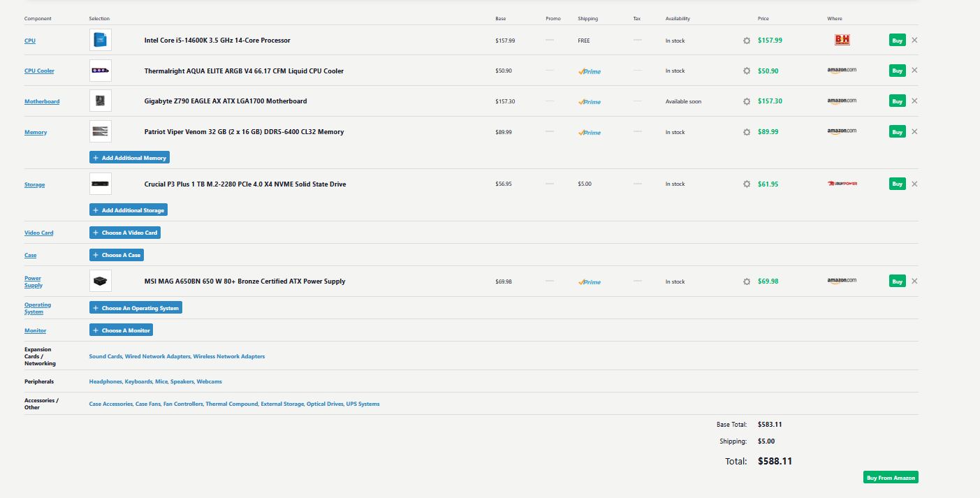
Task: Click Add Additional Memory button
Action: [129, 158]
